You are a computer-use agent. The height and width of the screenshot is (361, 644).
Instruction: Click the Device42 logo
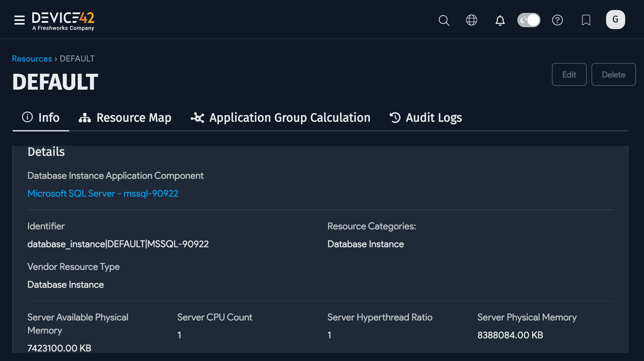(63, 21)
